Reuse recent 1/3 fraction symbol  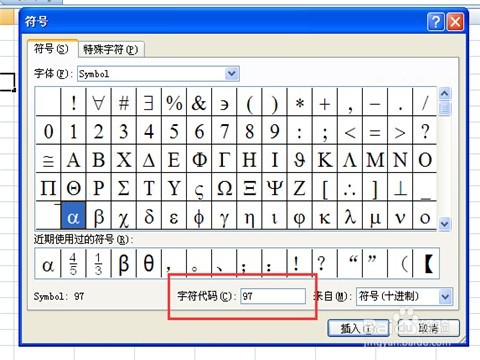click(99, 263)
